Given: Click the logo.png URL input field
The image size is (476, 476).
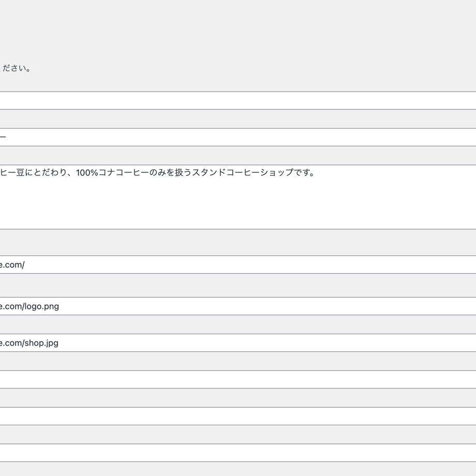Looking at the screenshot, I should pyautogui.click(x=238, y=306).
